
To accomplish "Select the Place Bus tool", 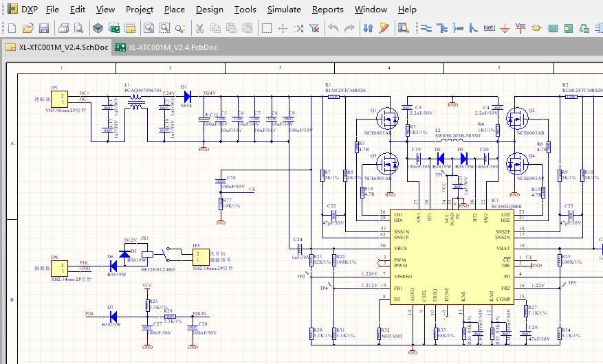I will click(x=441, y=28).
